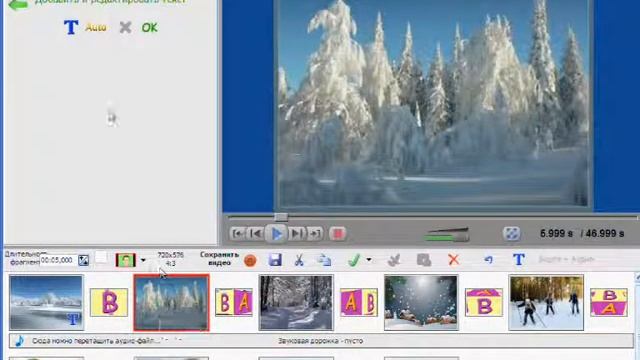
Task: Click the yellow Auto text option
Action: (96, 28)
